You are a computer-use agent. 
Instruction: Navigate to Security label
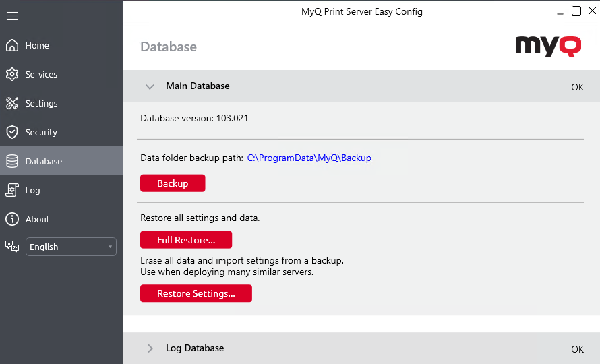pyautogui.click(x=41, y=132)
